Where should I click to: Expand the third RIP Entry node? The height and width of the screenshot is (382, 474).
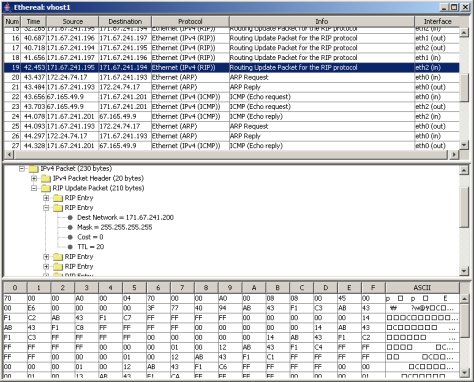click(x=46, y=257)
